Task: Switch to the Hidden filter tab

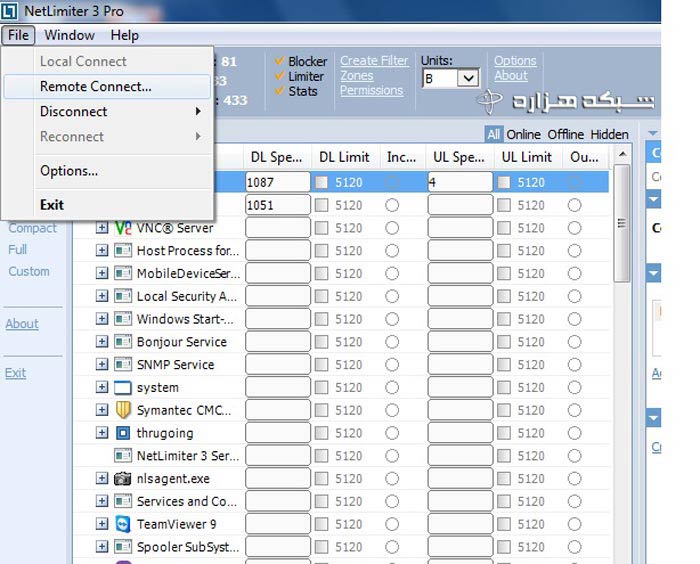Action: tap(609, 134)
